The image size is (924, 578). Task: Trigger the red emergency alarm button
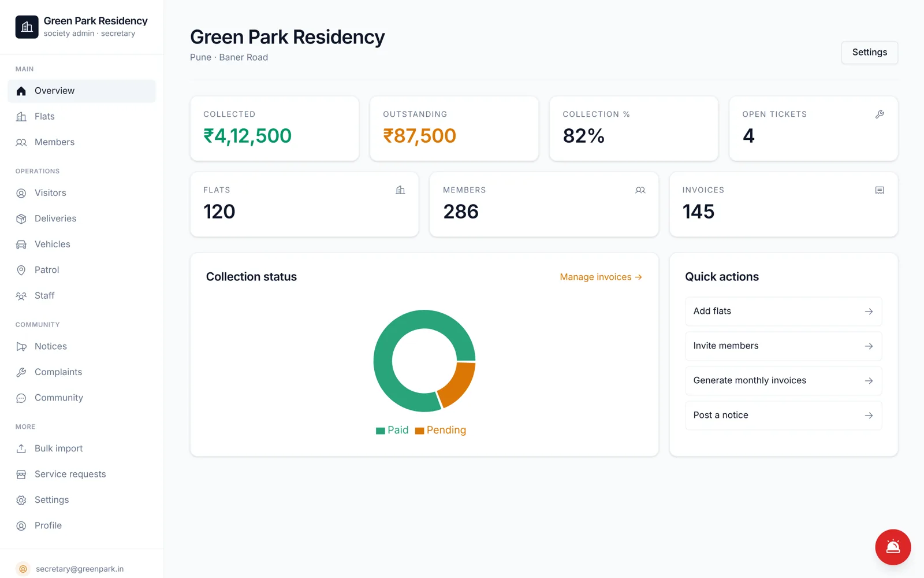click(893, 547)
